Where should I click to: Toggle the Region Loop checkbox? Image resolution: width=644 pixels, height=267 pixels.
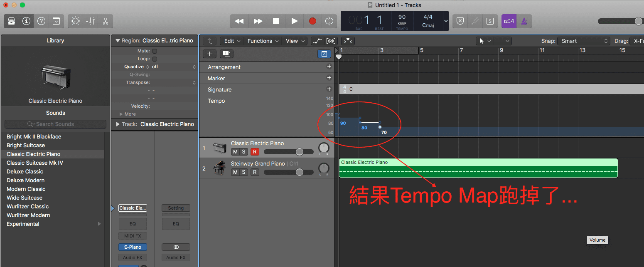pyautogui.click(x=155, y=59)
